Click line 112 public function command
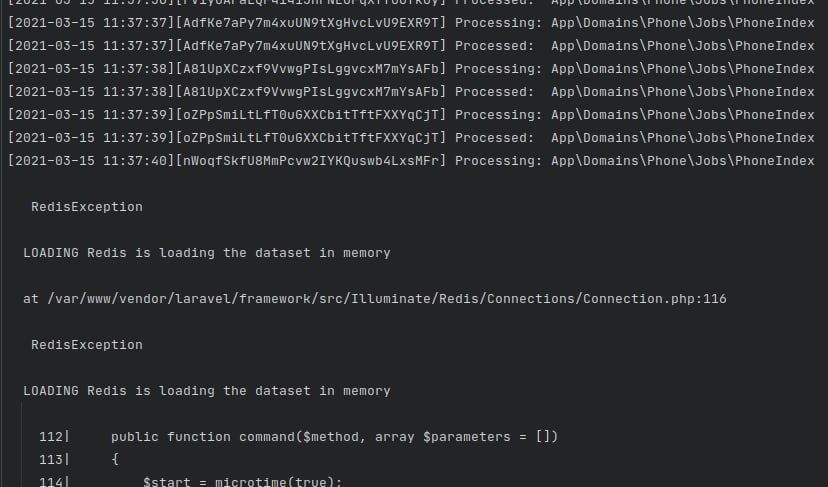Screen dimensions: 828x487 pos(298,437)
